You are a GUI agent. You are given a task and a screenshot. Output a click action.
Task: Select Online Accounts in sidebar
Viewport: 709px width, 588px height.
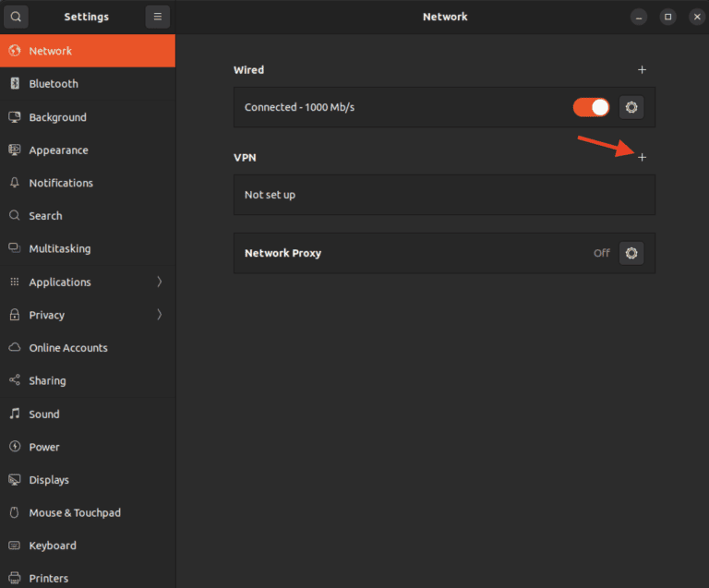coord(68,348)
